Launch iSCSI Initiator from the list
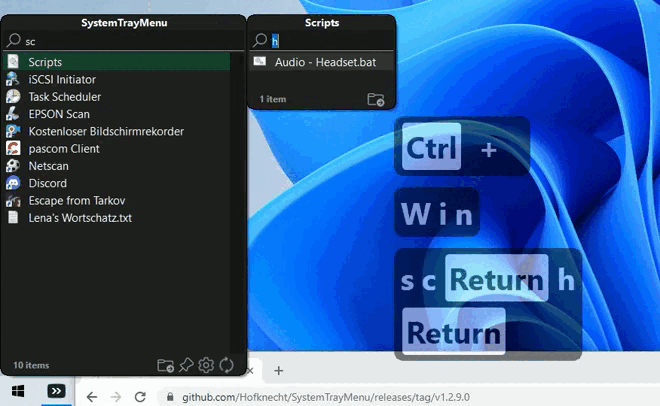Image resolution: width=660 pixels, height=406 pixels. pos(64,80)
